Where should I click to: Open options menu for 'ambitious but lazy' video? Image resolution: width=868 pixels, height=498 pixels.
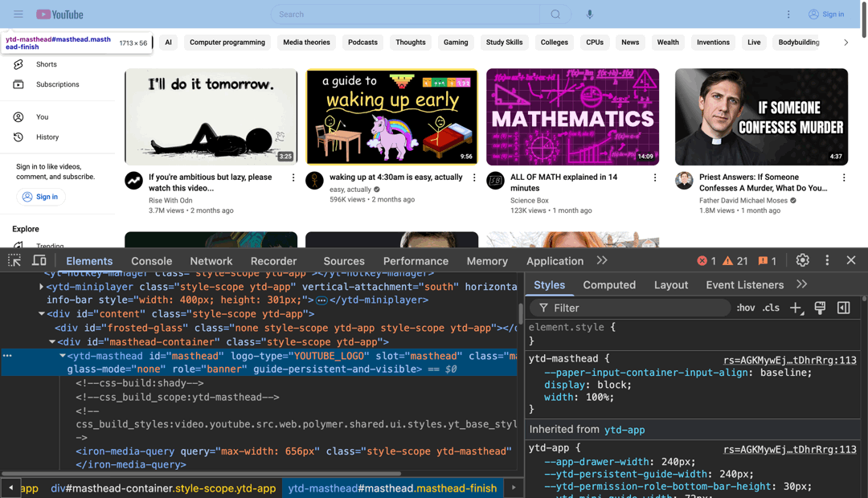pos(293,178)
